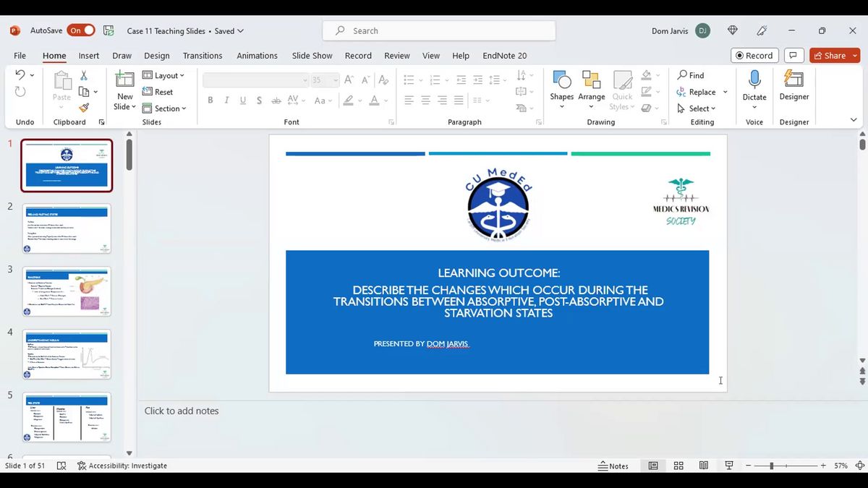
Task: Select the Format Painter brush icon
Action: pos(84,108)
